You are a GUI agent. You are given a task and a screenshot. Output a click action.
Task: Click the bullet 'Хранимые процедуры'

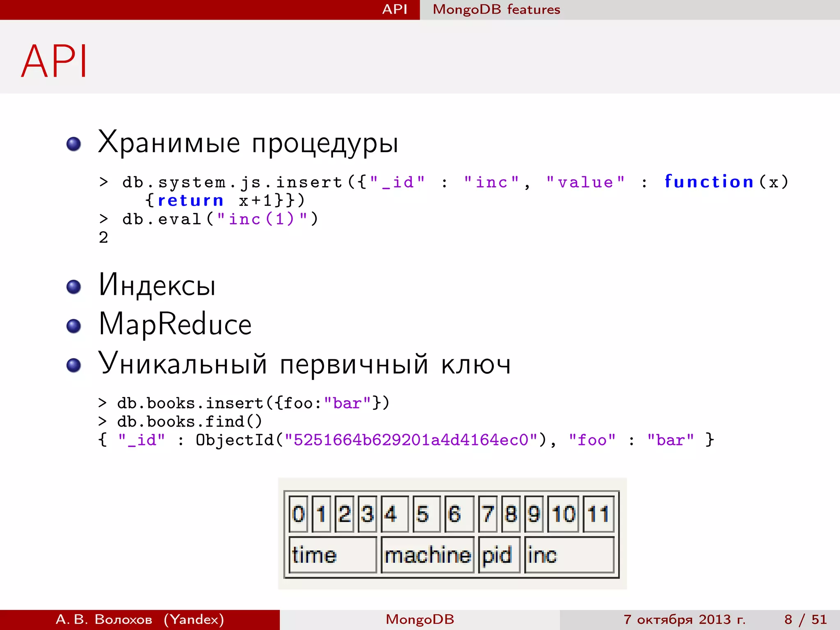[248, 143]
